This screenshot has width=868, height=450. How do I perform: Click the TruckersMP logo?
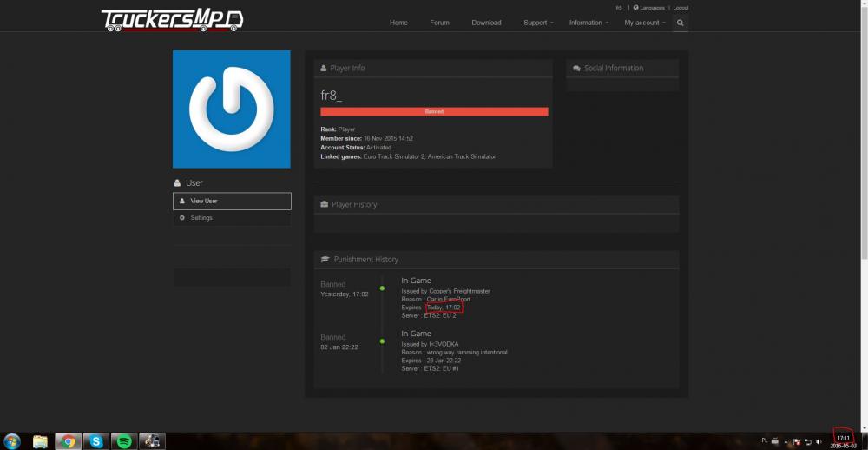(171, 19)
